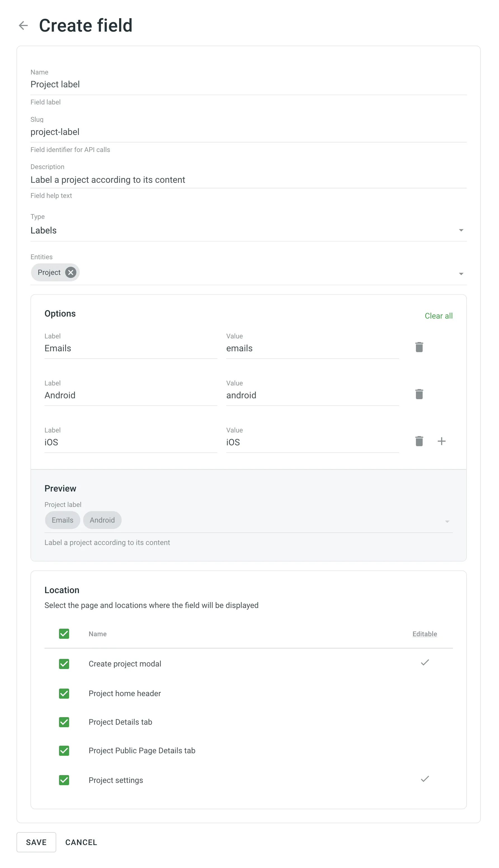Viewport: 499px width, 868px height.
Task: Add a new option with plus icon
Action: tap(441, 441)
